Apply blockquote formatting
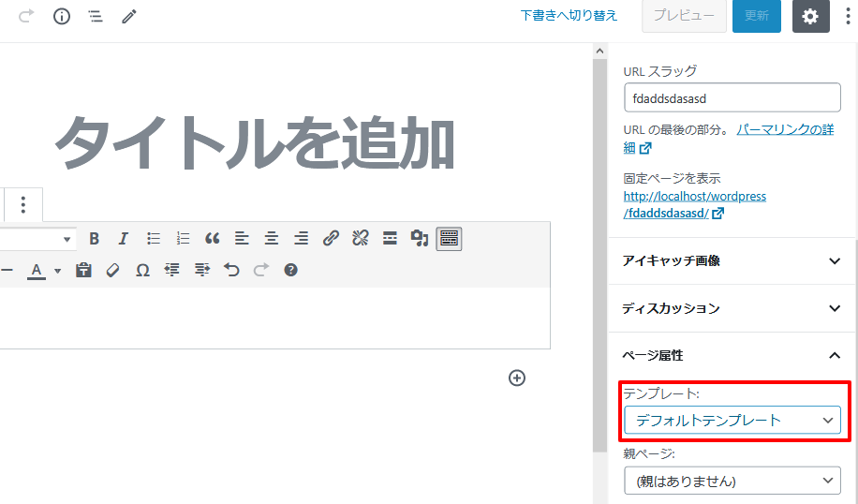This screenshot has height=504, width=858. [x=213, y=239]
